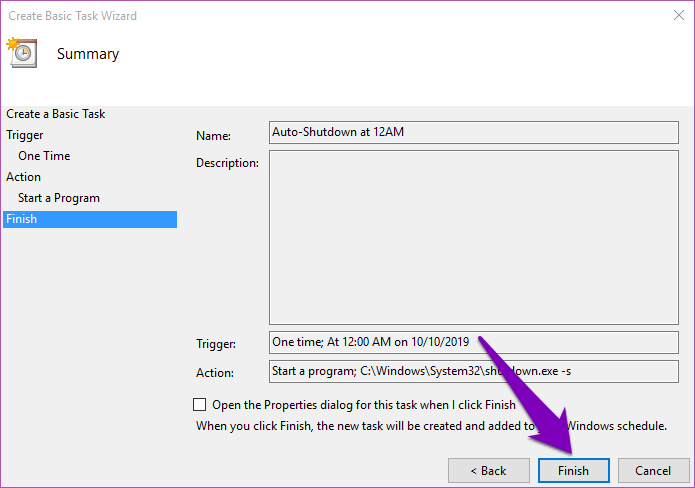Click the Summary heading text
The height and width of the screenshot is (488, 695).
coord(88,54)
